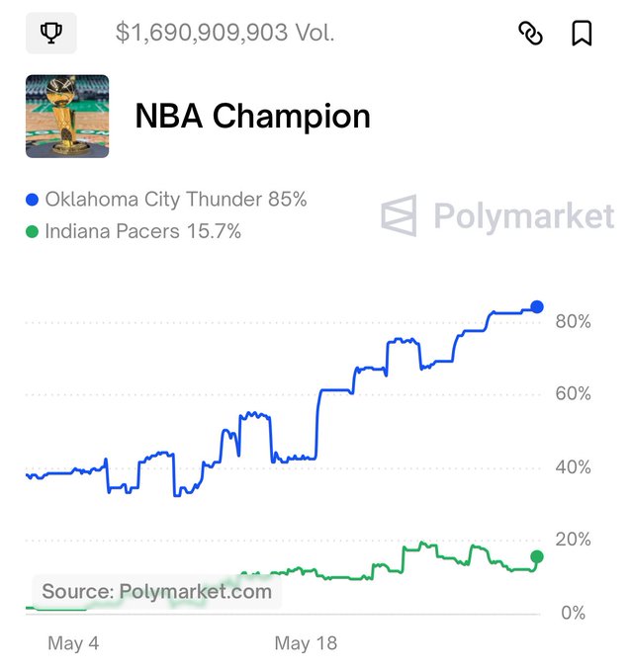Click the blue Oklahoma City Thunder legend dot
Screen dimensions: 630x672
click(32, 200)
